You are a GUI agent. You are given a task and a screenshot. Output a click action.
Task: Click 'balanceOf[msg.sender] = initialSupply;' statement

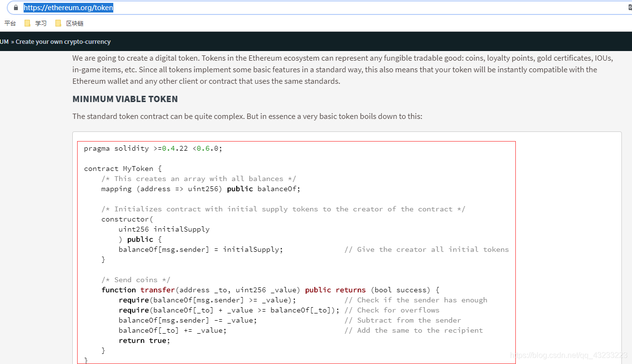click(x=201, y=249)
